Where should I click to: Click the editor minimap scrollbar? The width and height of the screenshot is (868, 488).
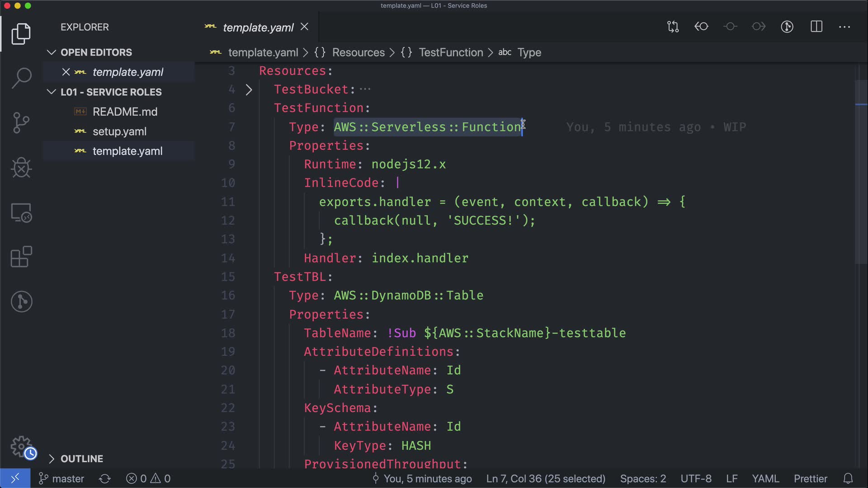[861, 172]
